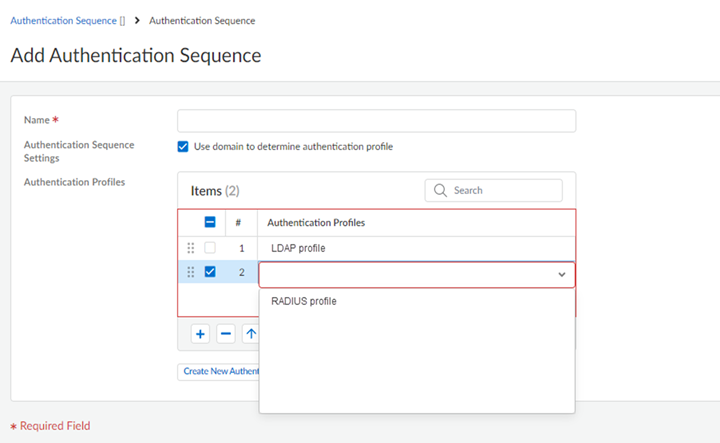Screen dimensions: 720x443
Task: Check the checkbox for row 1 LDAP profile
Action: point(210,248)
